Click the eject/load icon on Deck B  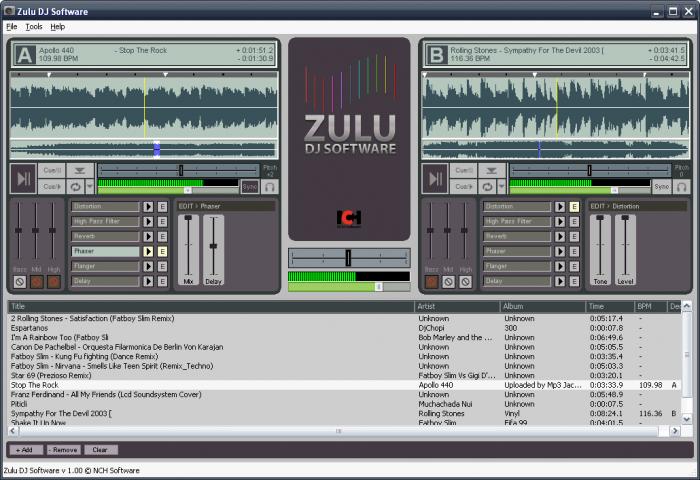491,170
